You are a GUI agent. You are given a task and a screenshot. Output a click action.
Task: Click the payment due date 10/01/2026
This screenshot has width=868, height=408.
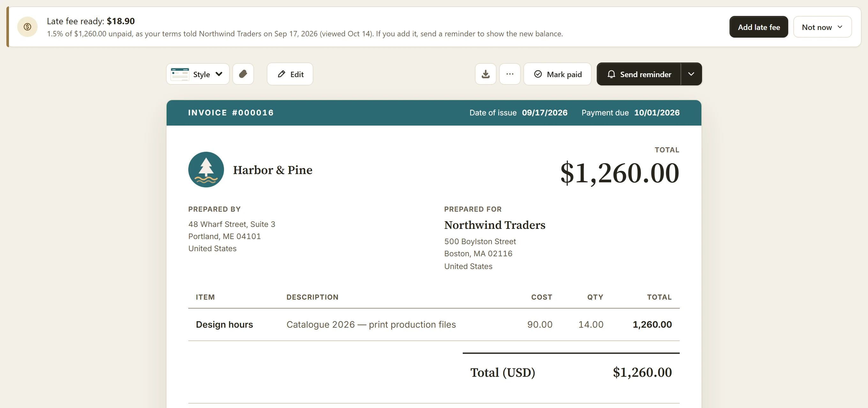(x=657, y=113)
